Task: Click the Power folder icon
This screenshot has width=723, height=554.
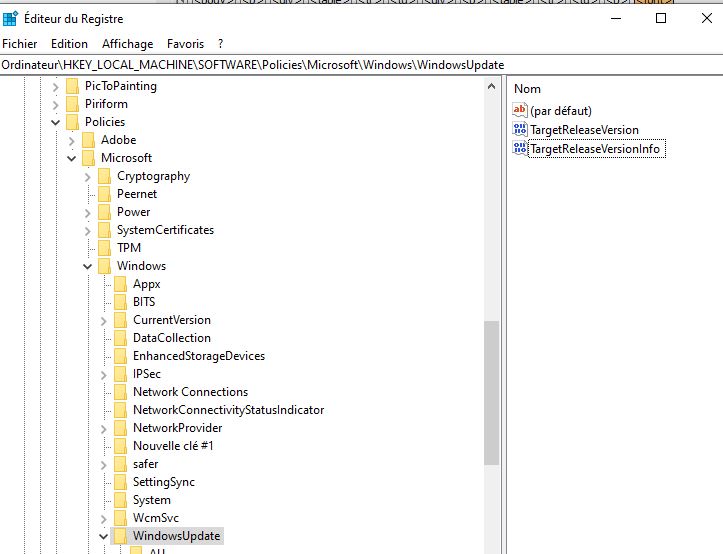Action: pyautogui.click(x=105, y=212)
